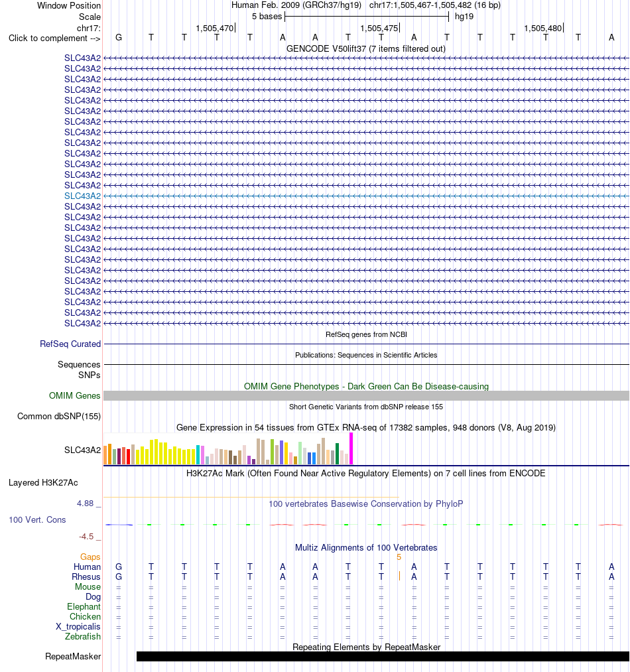Click the cyan bar in the GTEx chart
Viewport: 630px width, 672px height.
click(x=198, y=454)
